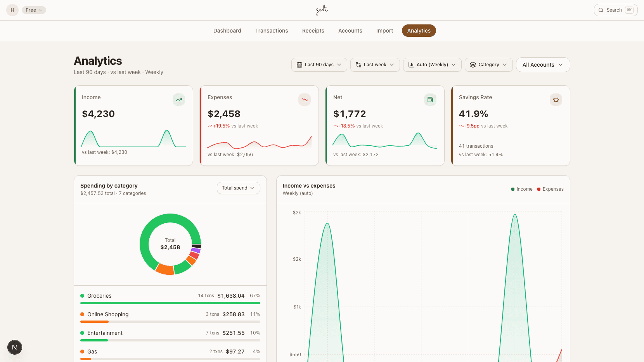Click the green Entertainment category dot
The image size is (644, 362).
82,333
